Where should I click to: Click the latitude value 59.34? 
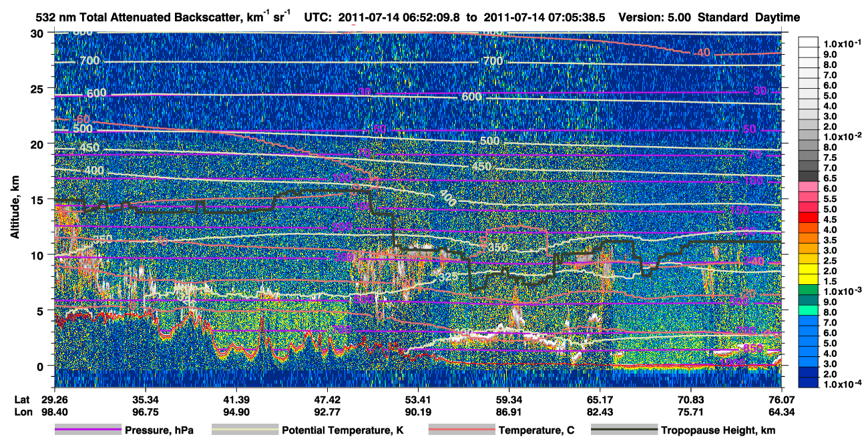pos(509,399)
